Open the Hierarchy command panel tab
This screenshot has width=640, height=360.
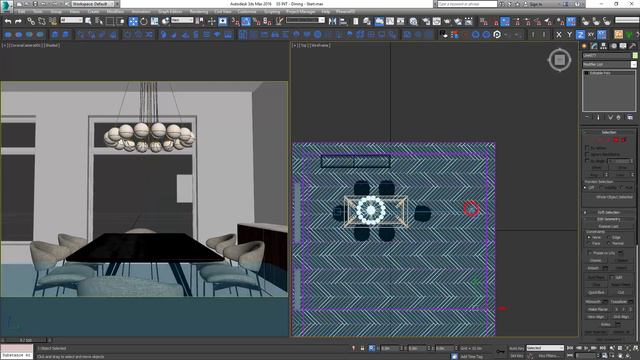click(x=604, y=46)
